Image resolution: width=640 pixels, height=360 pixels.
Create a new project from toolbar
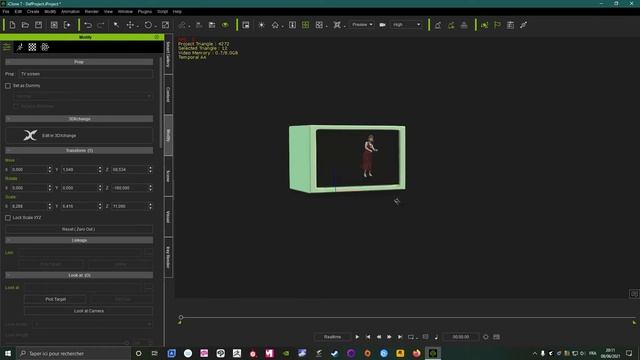[x=12, y=25]
